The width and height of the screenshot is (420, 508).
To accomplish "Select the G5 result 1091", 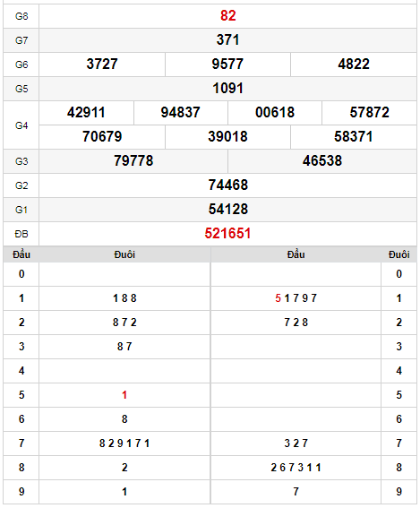I will (x=228, y=88).
